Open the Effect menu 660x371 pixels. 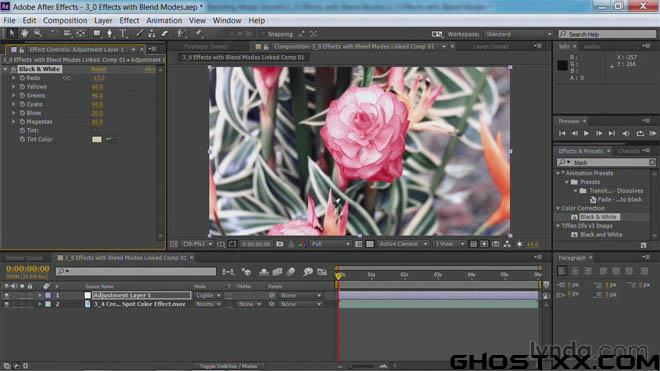click(129, 20)
